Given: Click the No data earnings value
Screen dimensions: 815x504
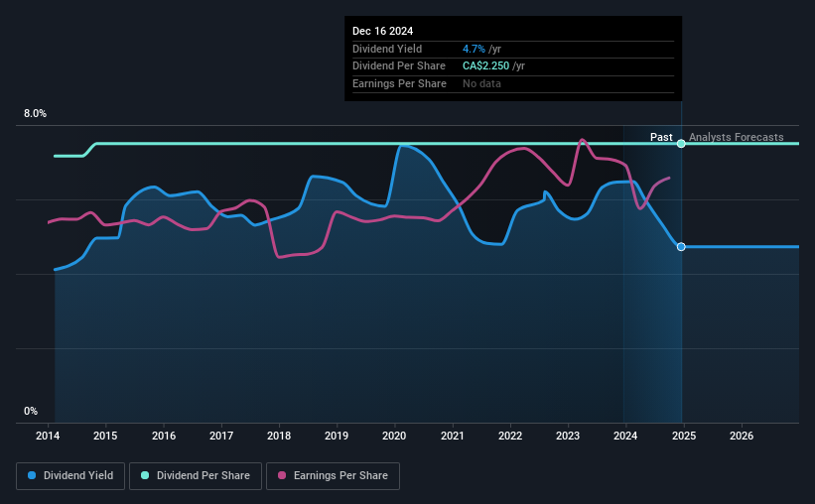Looking at the screenshot, I should [x=481, y=83].
